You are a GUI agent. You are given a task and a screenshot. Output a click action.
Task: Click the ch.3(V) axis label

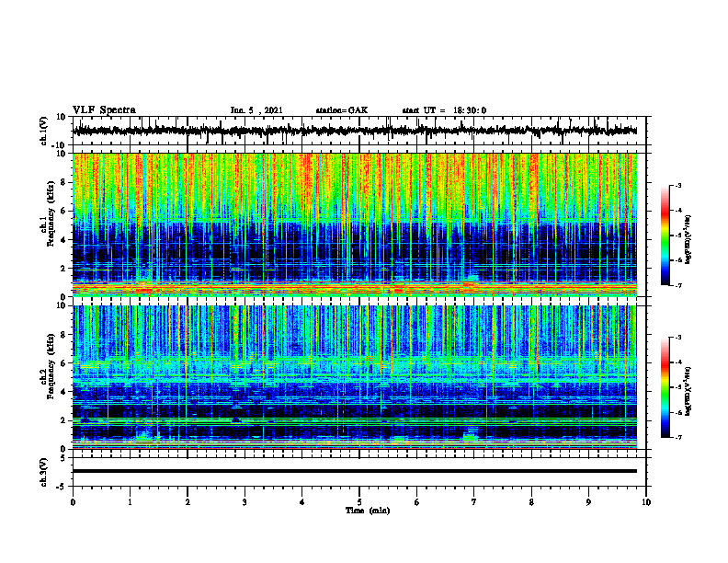pos(43,472)
